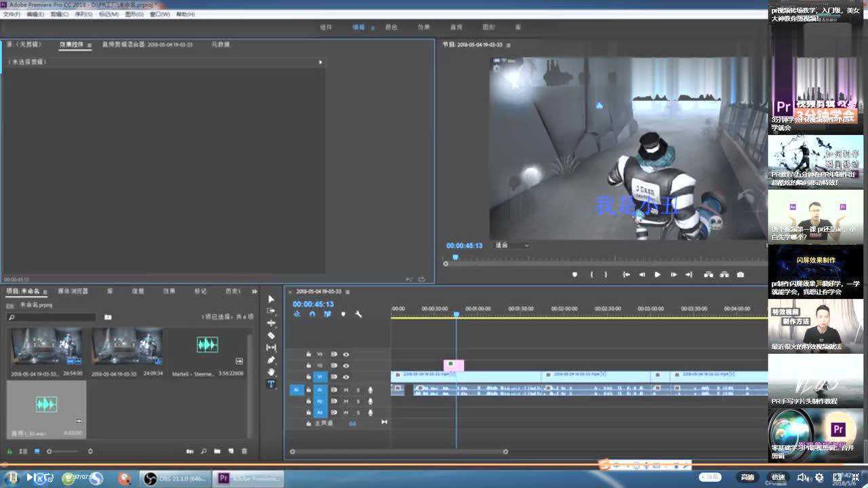This screenshot has height=488, width=868.
Task: Export a frame with the camera icon
Action: 741,274
